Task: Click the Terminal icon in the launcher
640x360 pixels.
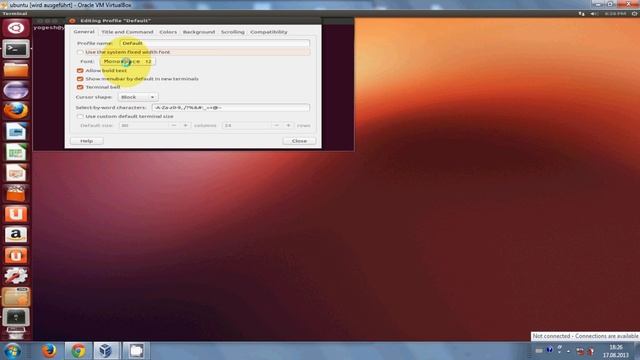Action: 16,49
